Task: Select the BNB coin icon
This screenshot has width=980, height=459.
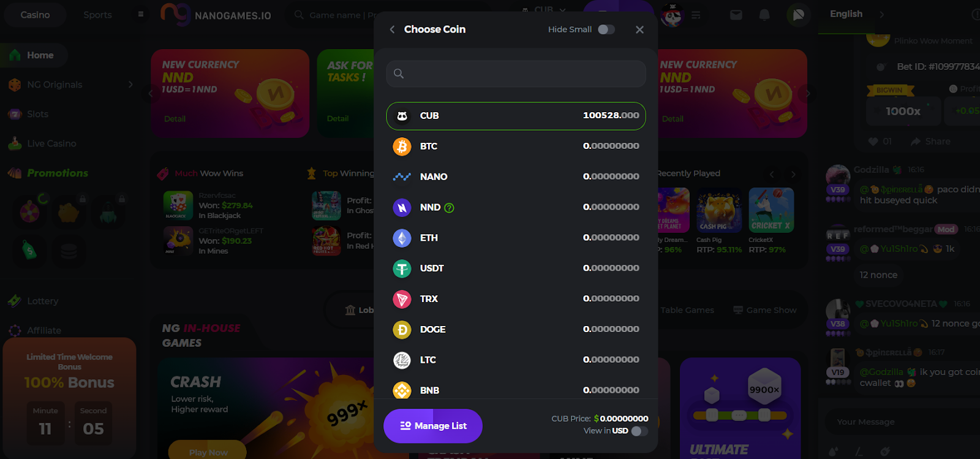Action: (x=402, y=390)
